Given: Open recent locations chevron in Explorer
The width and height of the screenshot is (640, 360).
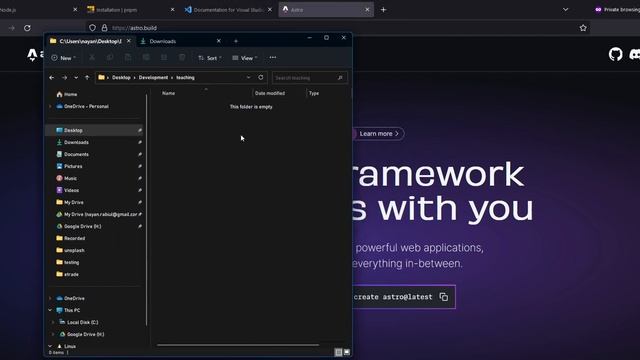Looking at the screenshot, I should tap(76, 78).
